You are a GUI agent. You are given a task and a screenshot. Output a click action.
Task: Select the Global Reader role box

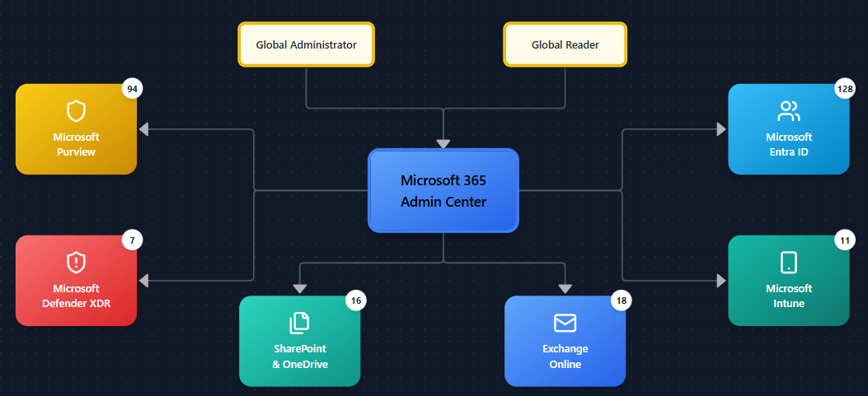click(x=565, y=44)
